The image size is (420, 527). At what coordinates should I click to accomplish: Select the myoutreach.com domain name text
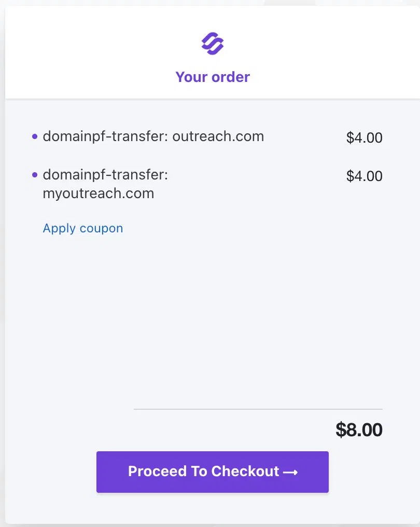coord(99,193)
